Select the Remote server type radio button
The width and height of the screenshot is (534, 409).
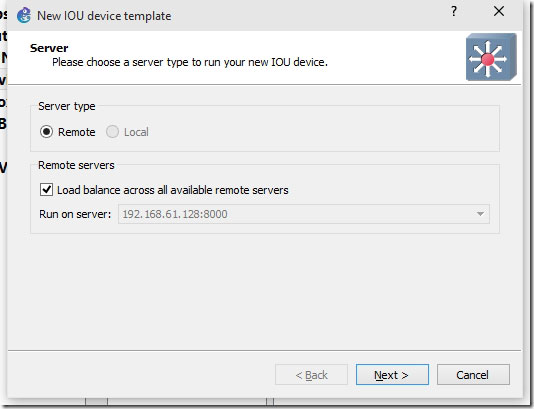pyautogui.click(x=46, y=132)
